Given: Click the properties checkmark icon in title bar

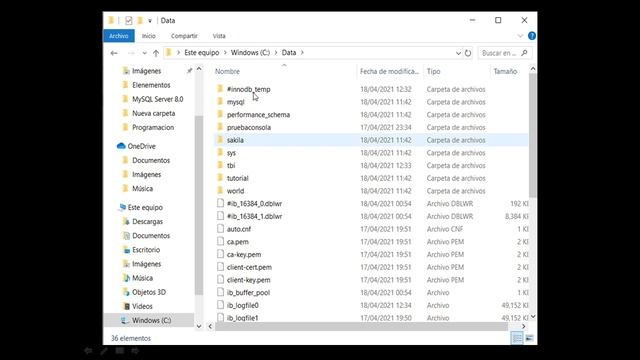Looking at the screenshot, I should click(129, 20).
